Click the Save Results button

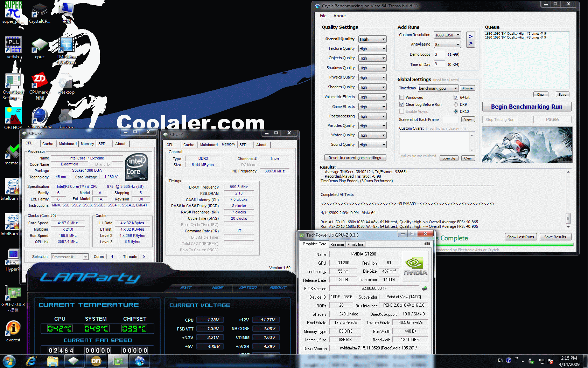pos(555,237)
